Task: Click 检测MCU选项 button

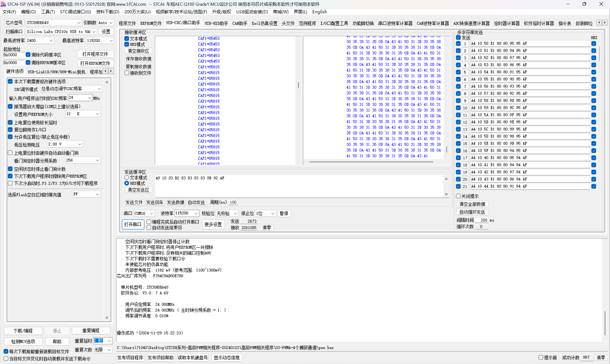Action: pyautogui.click(x=23, y=341)
